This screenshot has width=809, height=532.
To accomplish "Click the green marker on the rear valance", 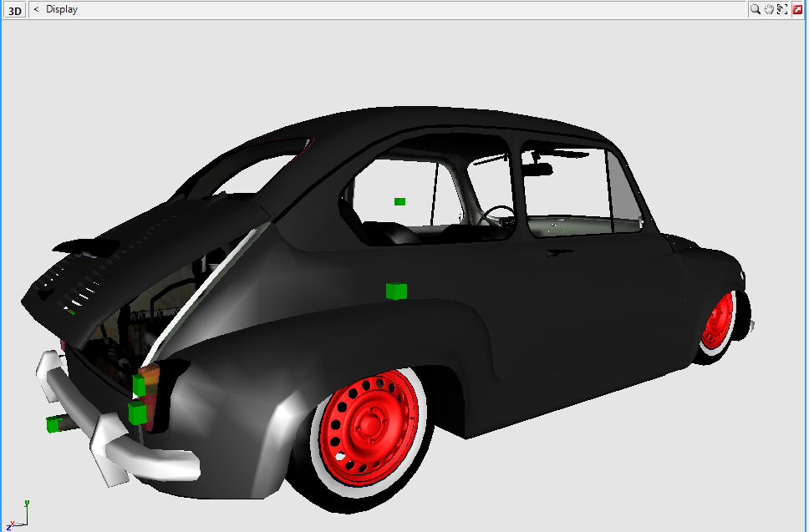I will 137,414.
